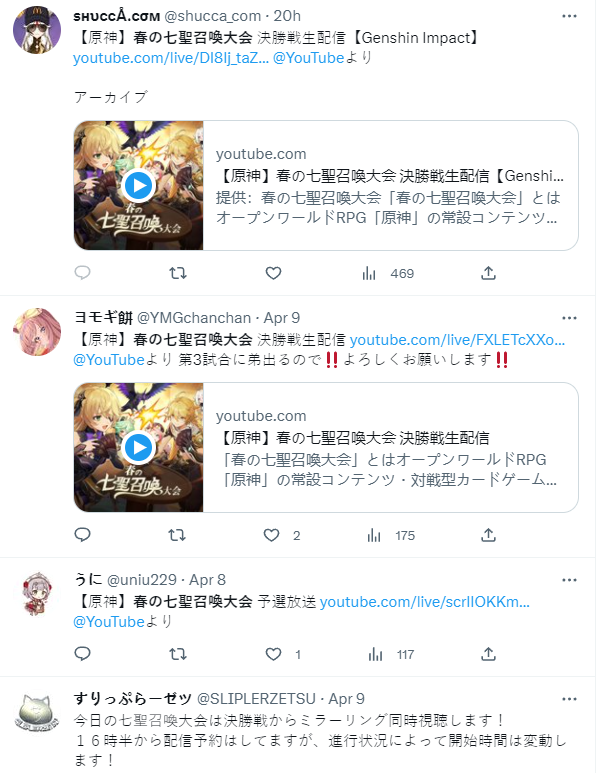Open the @SLIPLERZETSU profile handle

[x=256, y=699]
